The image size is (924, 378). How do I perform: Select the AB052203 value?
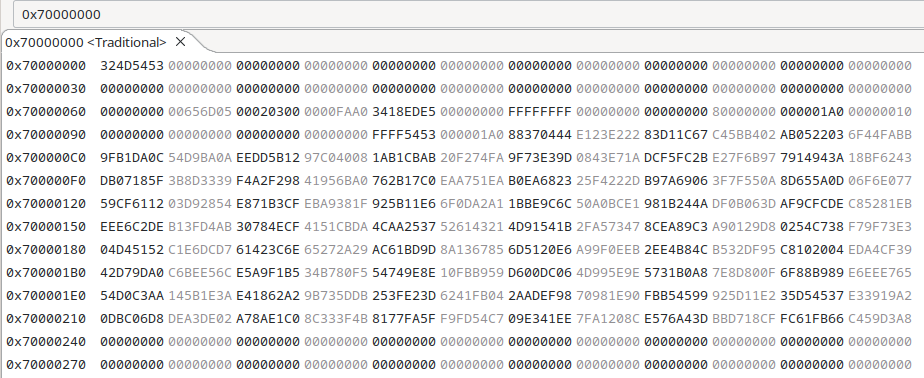[812, 134]
